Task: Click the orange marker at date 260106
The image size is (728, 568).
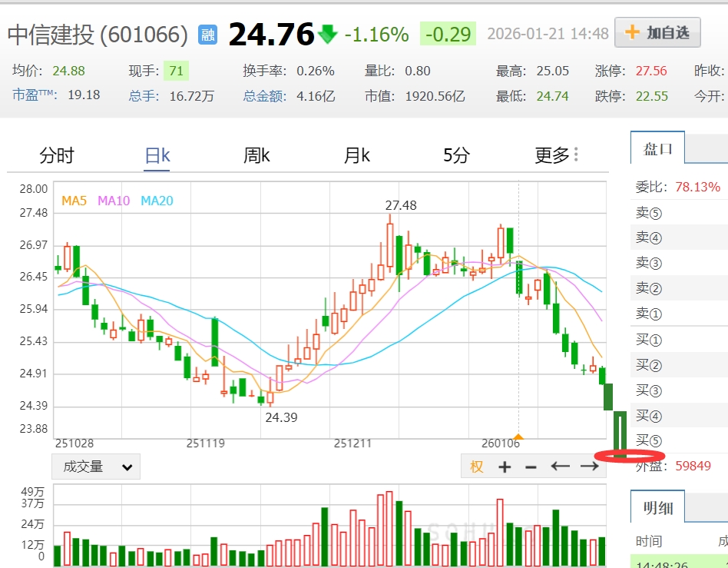Action: [518, 437]
